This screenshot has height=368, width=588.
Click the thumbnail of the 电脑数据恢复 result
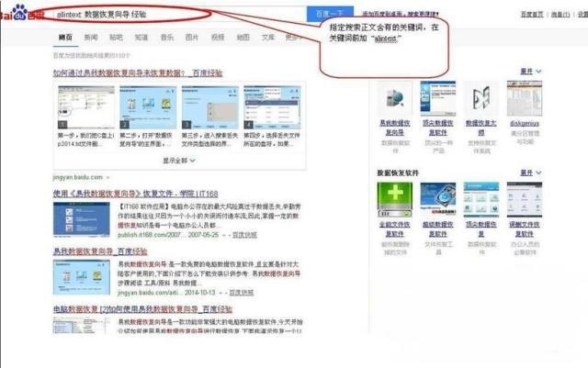[x=82, y=325]
